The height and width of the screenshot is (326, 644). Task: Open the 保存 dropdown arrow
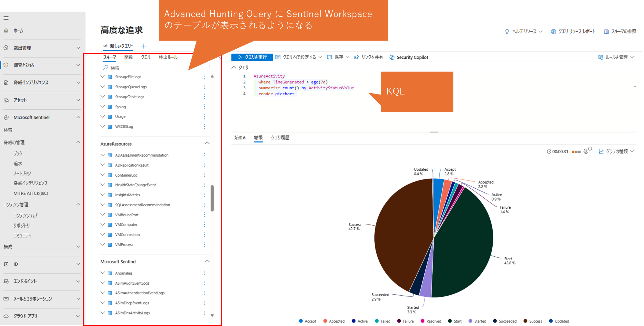coord(347,57)
